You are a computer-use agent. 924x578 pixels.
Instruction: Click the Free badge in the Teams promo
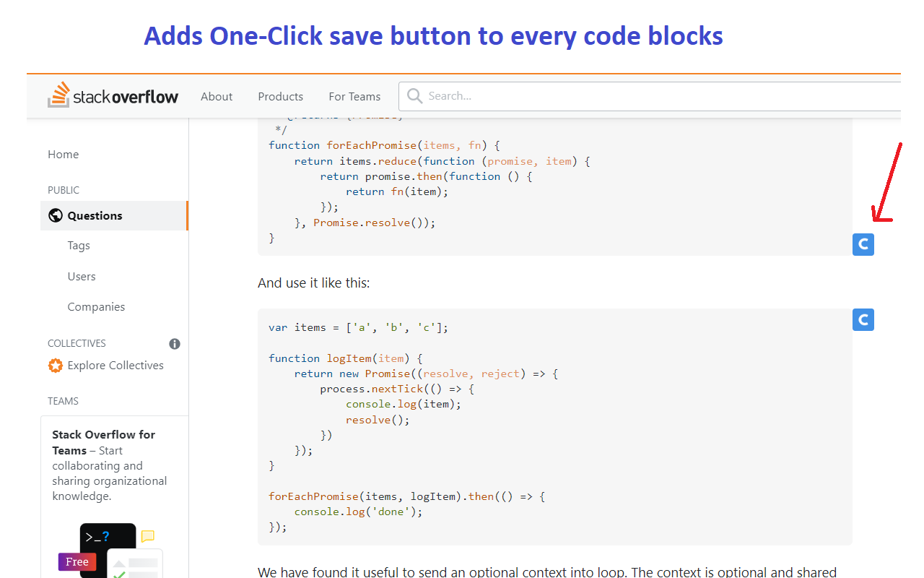[77, 561]
